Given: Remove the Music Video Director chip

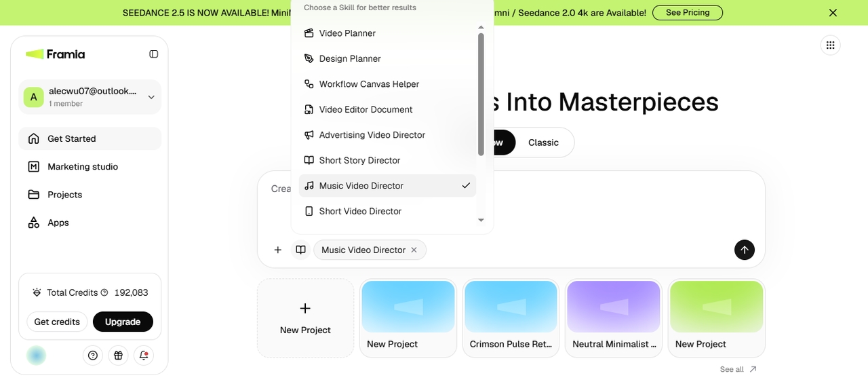Looking at the screenshot, I should 414,250.
